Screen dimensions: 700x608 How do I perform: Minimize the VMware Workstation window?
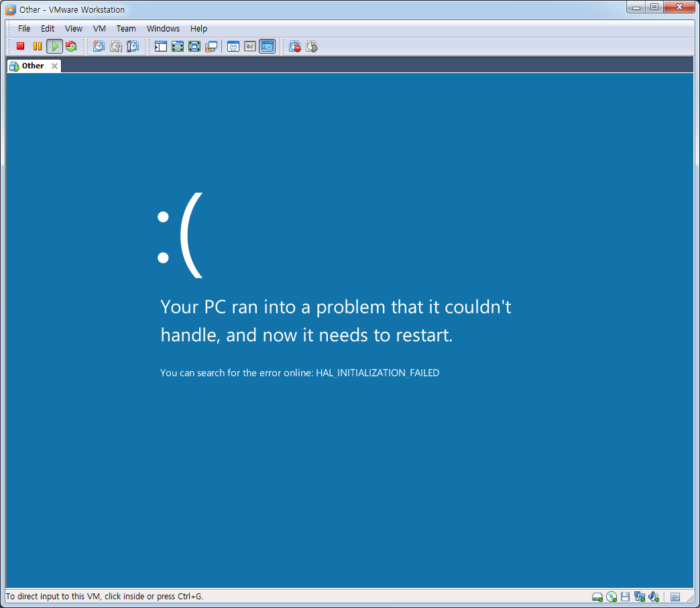point(636,7)
